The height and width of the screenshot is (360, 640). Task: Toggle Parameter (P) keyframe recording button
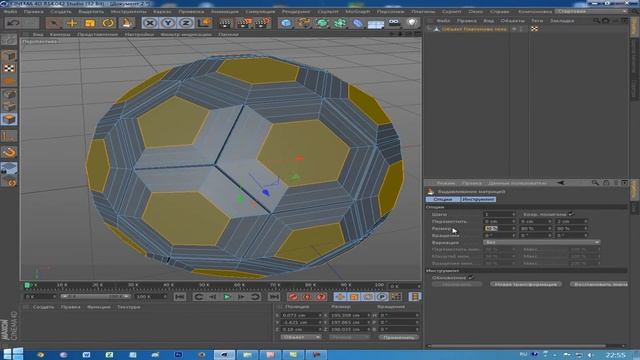point(382,297)
